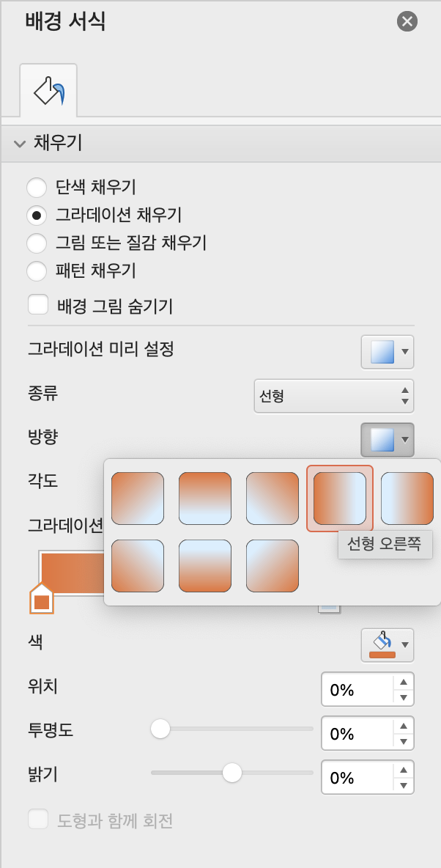Select the top-right diagonal gradient direction thumbnail
441x868 pixels.
[x=273, y=499]
